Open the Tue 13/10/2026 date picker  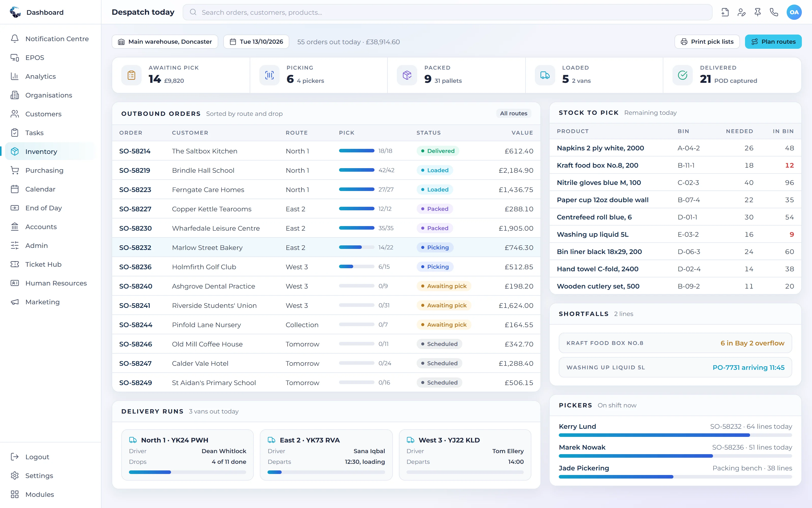tap(256, 42)
